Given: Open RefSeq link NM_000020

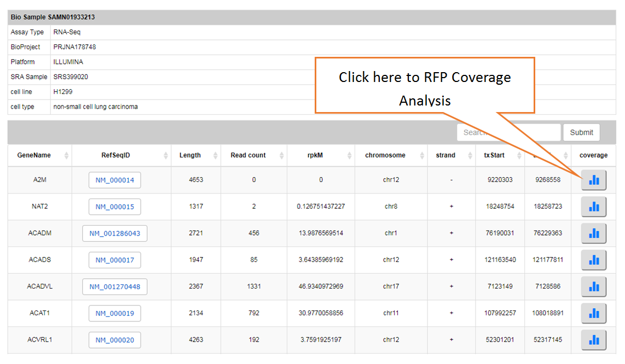Looking at the screenshot, I should (x=115, y=340).
